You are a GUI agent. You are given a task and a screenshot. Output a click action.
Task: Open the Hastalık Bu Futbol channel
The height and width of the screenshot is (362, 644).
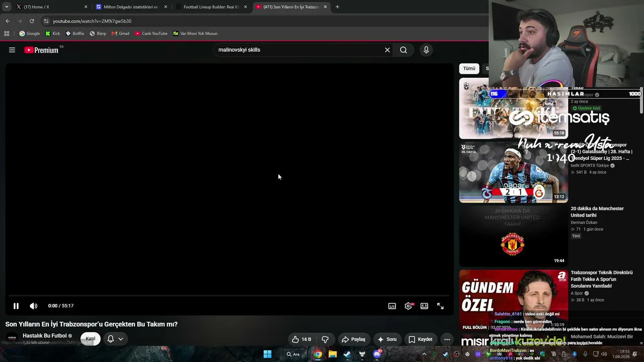[45, 336]
